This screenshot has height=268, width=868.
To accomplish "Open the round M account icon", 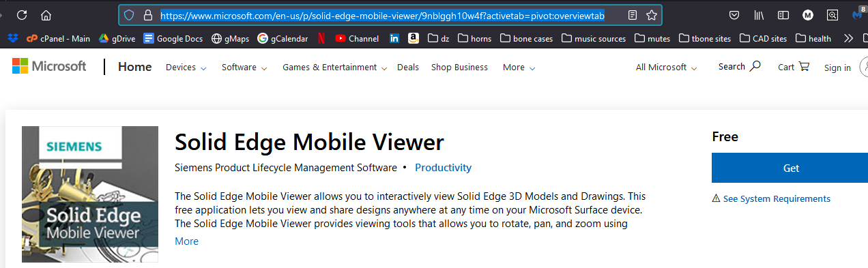I will coord(808,15).
